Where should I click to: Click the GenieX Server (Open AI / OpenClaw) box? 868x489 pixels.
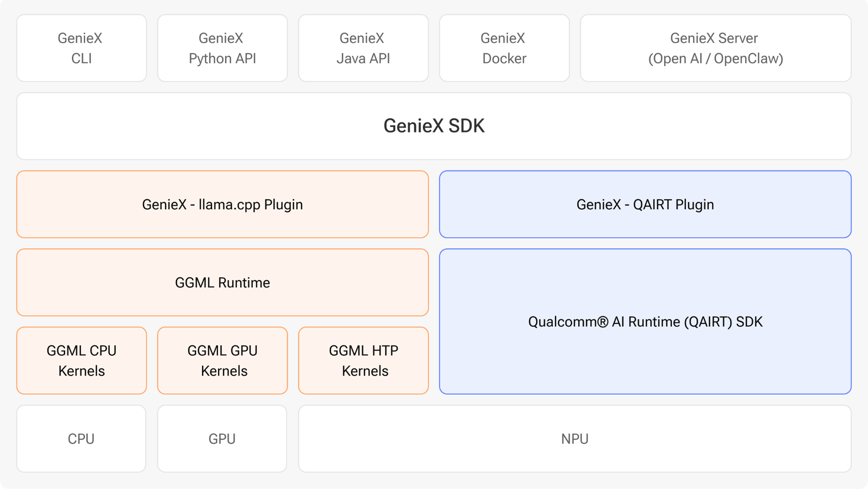point(716,48)
